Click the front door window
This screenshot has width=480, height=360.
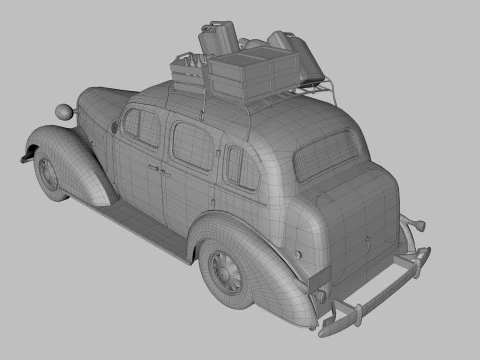tap(142, 127)
